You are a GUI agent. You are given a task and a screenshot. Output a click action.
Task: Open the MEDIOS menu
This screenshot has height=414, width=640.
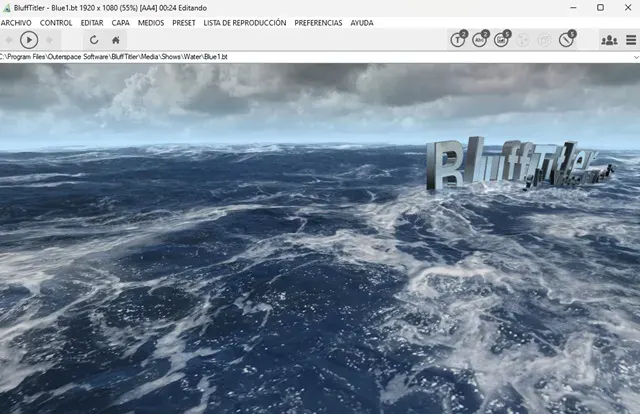pos(151,23)
